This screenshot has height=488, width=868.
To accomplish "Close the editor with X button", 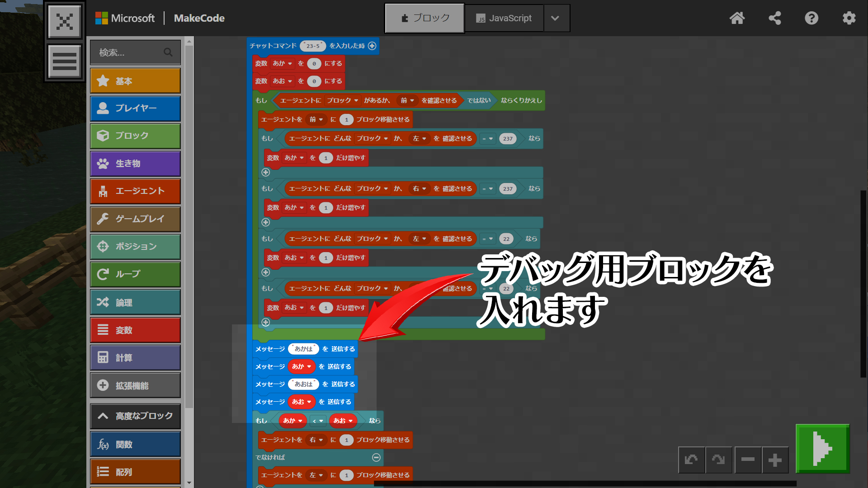I will click(x=65, y=21).
